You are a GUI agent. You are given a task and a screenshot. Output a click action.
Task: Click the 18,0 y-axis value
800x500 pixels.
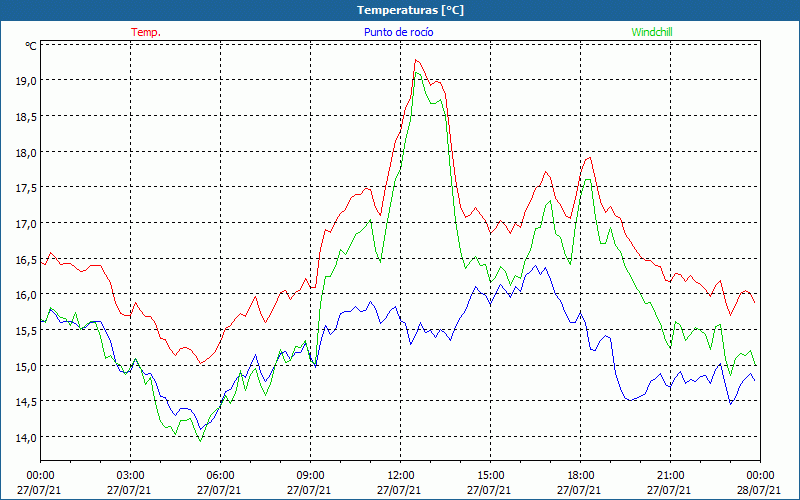pyautogui.click(x=28, y=152)
